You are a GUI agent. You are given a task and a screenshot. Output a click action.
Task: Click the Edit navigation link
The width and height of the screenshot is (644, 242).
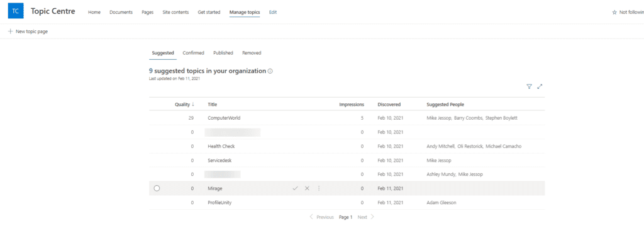coord(273,13)
